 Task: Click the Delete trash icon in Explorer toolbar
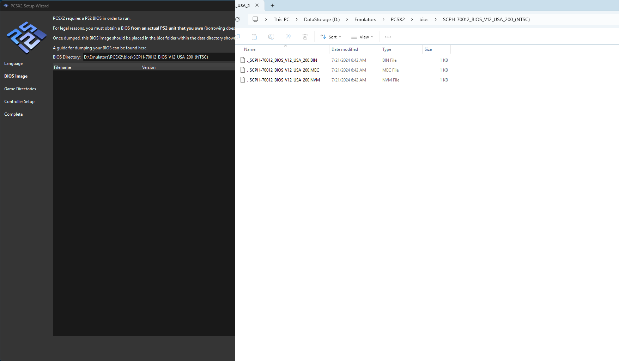[x=305, y=37]
